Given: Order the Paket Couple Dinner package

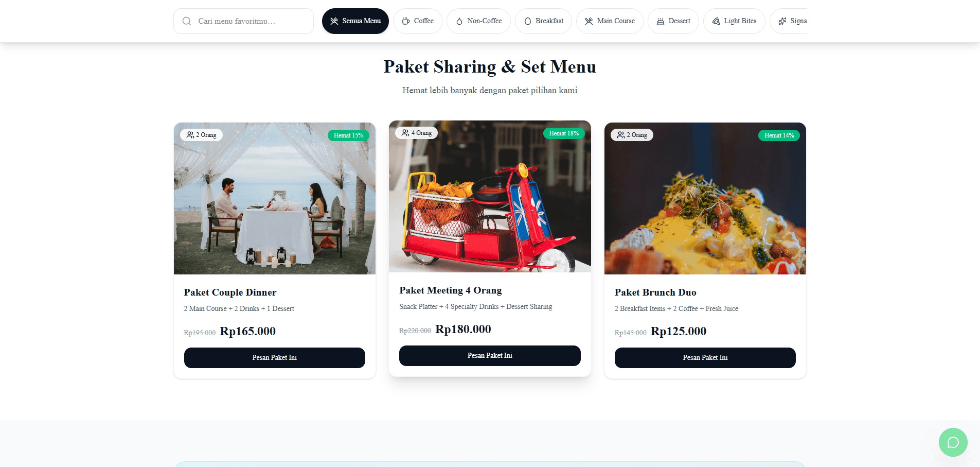Looking at the screenshot, I should click(274, 358).
